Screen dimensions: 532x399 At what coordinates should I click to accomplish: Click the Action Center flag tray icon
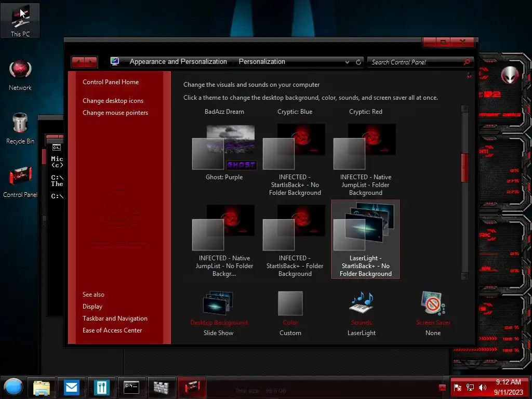[x=457, y=388]
